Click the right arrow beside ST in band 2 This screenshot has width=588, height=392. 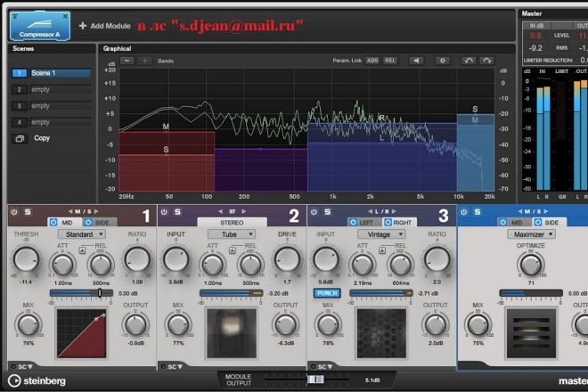pyautogui.click(x=244, y=211)
